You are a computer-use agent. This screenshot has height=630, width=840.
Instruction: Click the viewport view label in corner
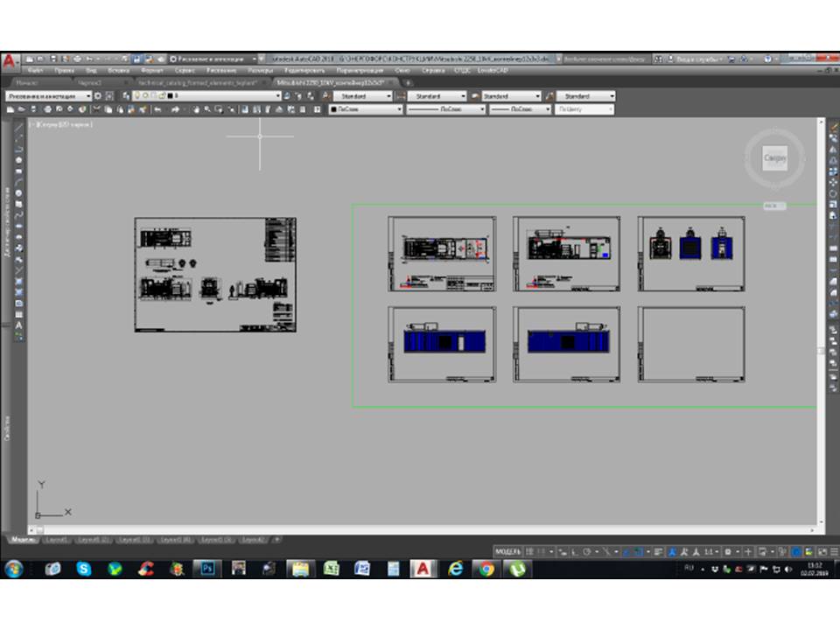click(x=61, y=124)
